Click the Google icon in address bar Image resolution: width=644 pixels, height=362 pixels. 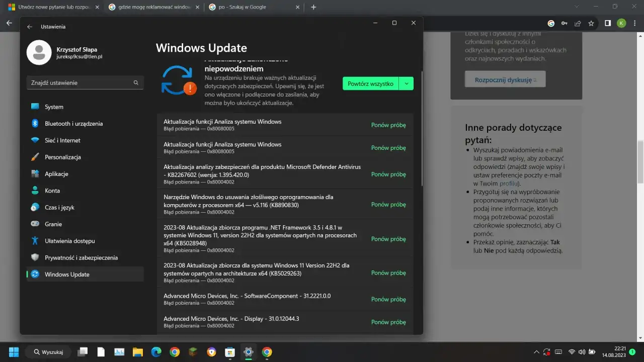(x=551, y=23)
